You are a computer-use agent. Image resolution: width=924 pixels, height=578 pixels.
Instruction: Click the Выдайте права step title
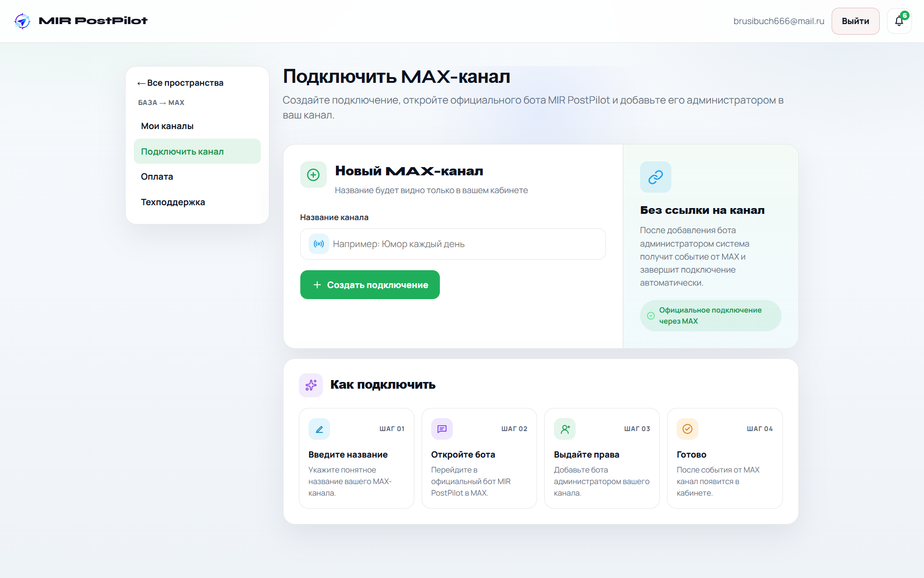point(587,455)
